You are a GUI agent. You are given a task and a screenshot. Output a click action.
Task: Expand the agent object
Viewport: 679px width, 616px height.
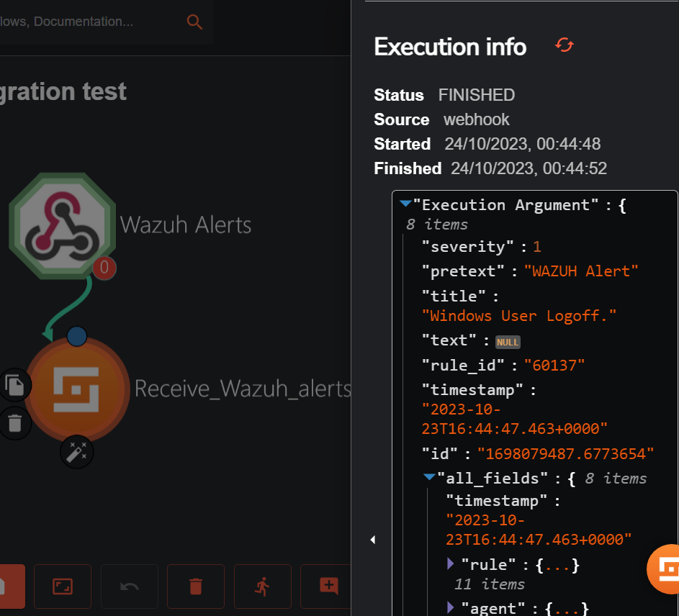(x=450, y=607)
